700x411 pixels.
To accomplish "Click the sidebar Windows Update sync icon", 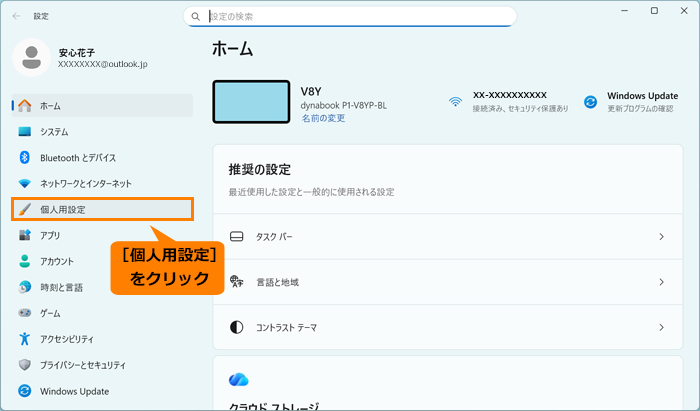I will [x=25, y=391].
